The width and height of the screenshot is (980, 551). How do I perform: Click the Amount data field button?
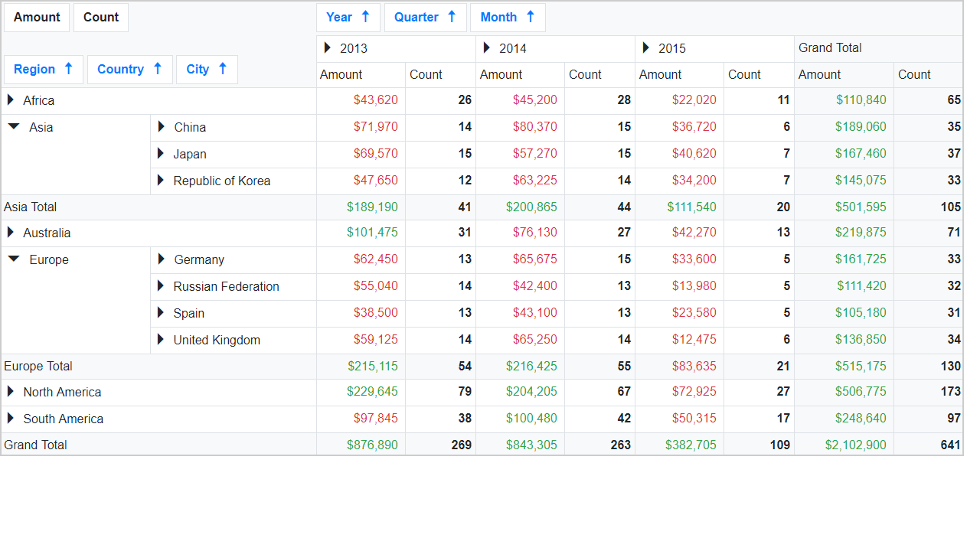[x=37, y=18]
